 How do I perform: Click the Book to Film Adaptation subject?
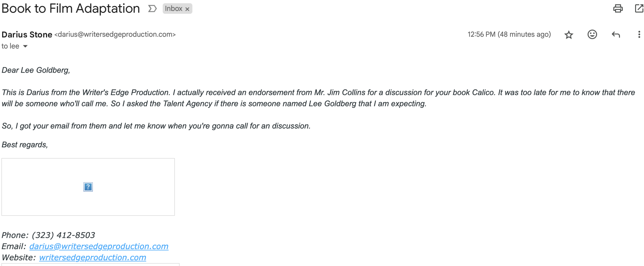[71, 8]
